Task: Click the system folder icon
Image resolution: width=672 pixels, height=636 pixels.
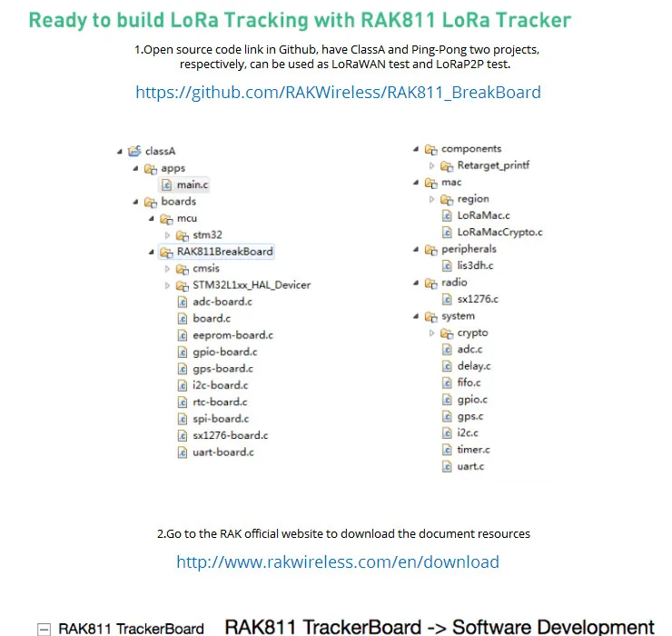Action: (430, 316)
